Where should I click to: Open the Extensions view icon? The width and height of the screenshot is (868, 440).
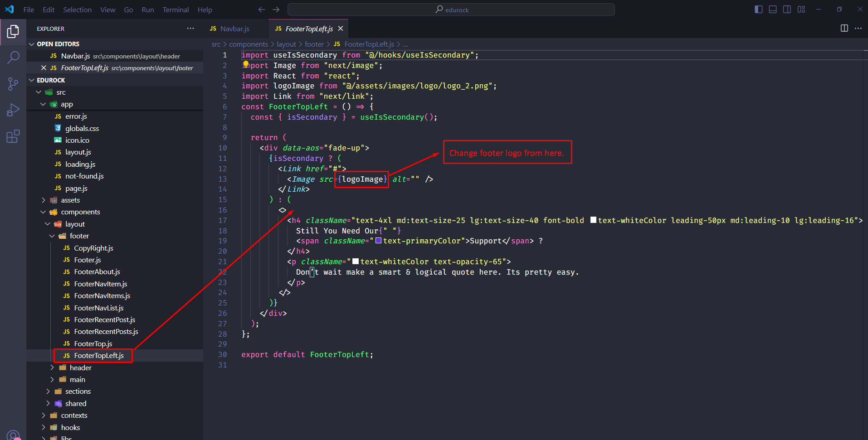tap(13, 136)
